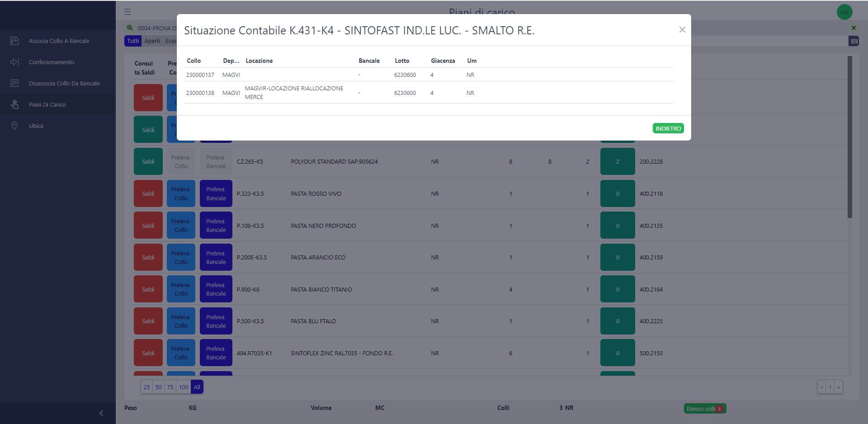Click Preleva Bancale for PASTA BIANCO TITANIO

(x=216, y=289)
